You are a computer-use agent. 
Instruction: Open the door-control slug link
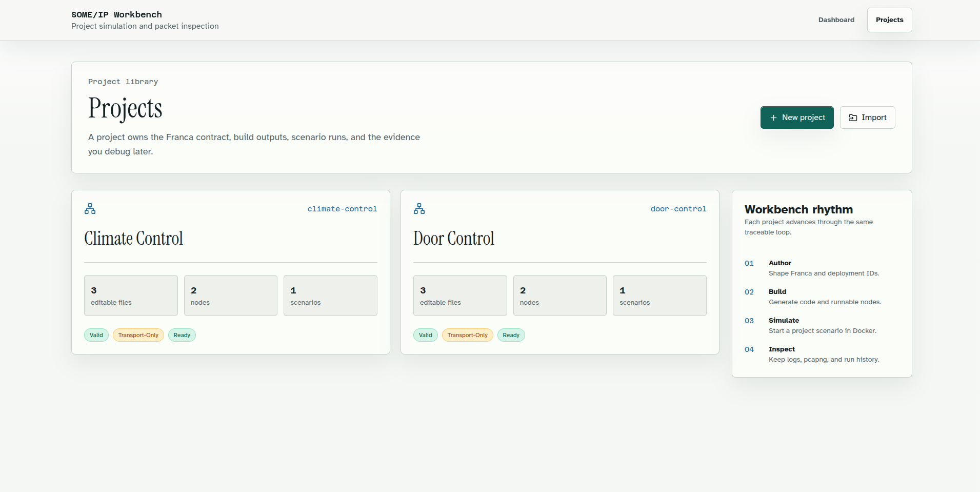point(678,209)
